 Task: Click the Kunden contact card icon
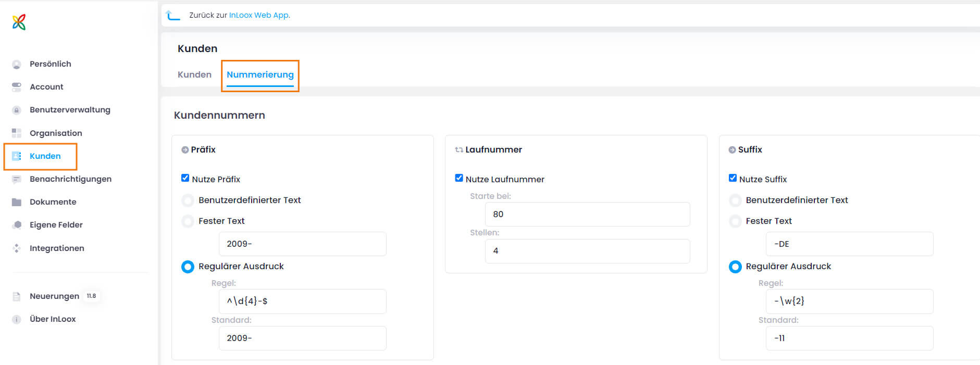(x=17, y=156)
